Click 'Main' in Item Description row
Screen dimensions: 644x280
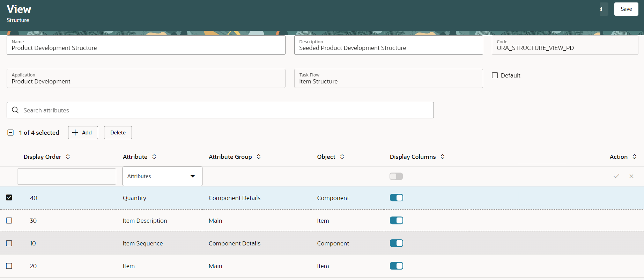(x=215, y=221)
